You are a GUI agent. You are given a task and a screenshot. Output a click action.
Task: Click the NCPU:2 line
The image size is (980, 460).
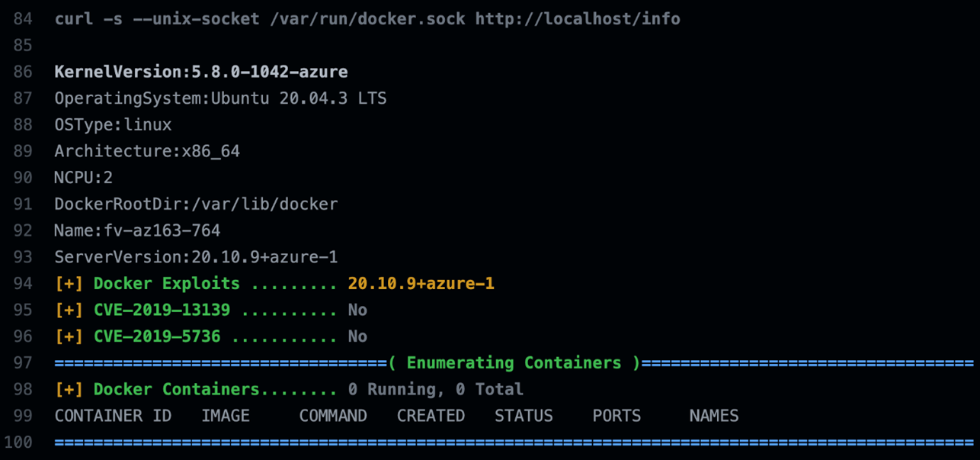pyautogui.click(x=83, y=178)
